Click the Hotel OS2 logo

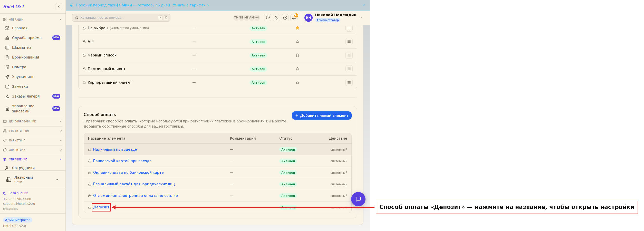(x=14, y=7)
